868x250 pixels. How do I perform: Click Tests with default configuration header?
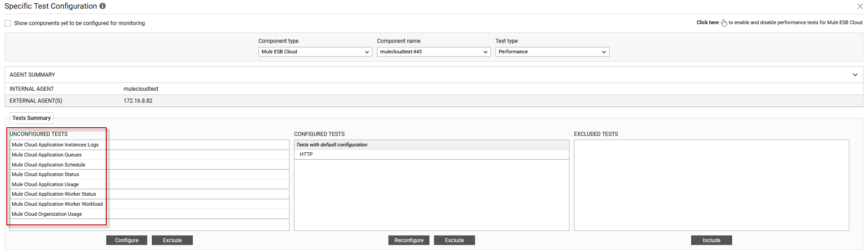(432, 145)
